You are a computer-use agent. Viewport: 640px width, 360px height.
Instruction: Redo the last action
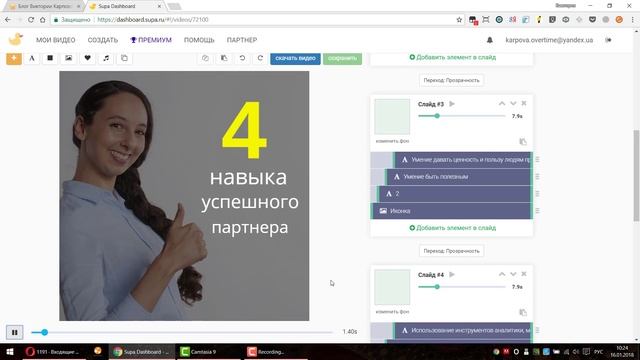coord(260,58)
